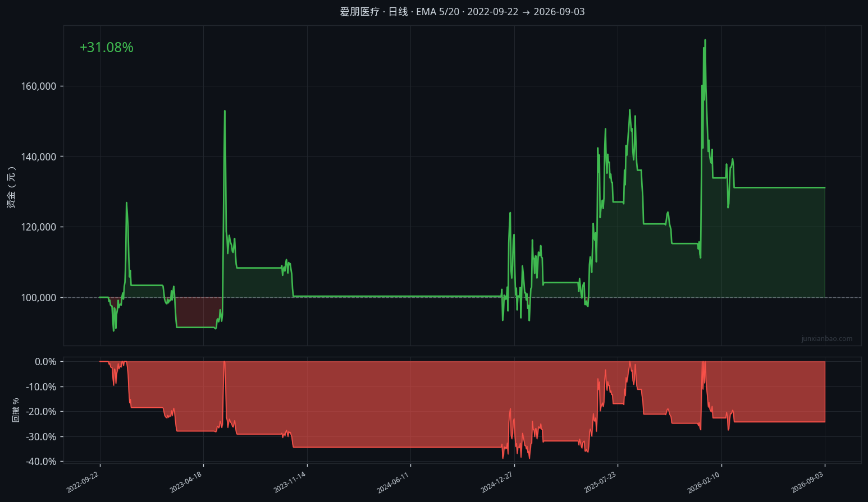
Task: Click the 2023-11-14 date tick label
Action: (x=290, y=482)
